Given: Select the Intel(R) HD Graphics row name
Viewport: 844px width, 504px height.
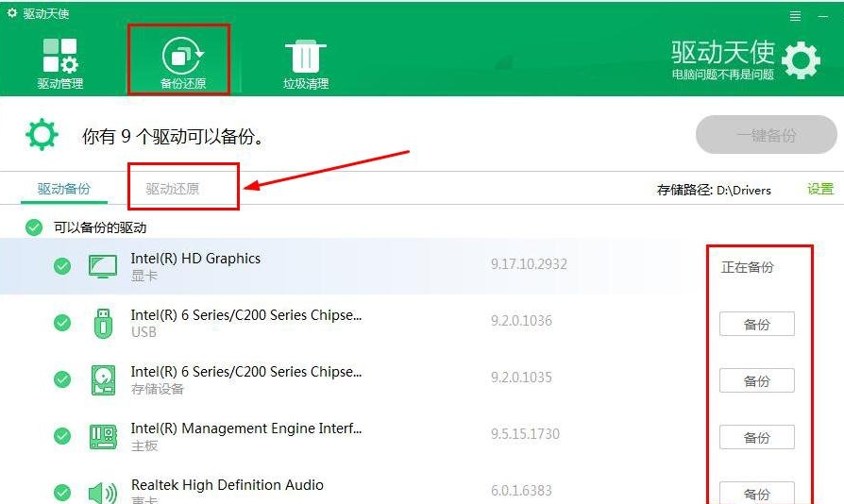Looking at the screenshot, I should 195,259.
